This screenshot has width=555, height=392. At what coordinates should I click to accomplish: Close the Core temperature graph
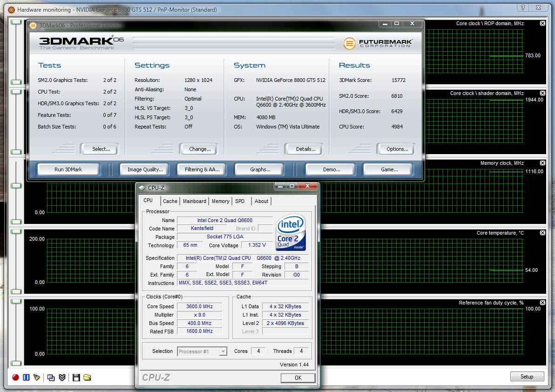(542, 233)
